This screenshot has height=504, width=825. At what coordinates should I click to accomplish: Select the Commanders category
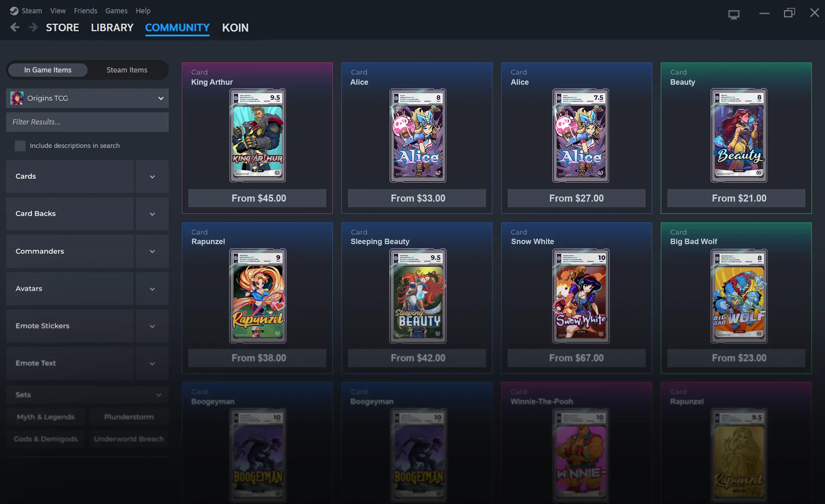tap(70, 251)
